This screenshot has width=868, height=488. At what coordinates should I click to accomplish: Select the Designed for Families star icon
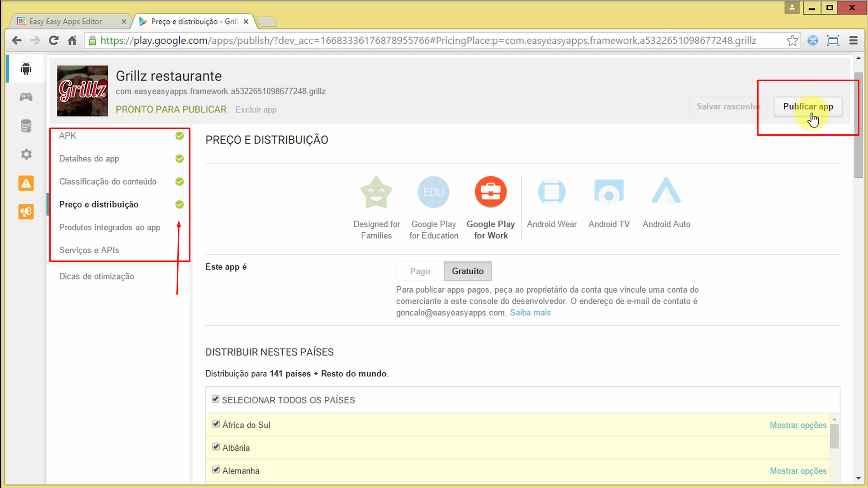tap(376, 191)
